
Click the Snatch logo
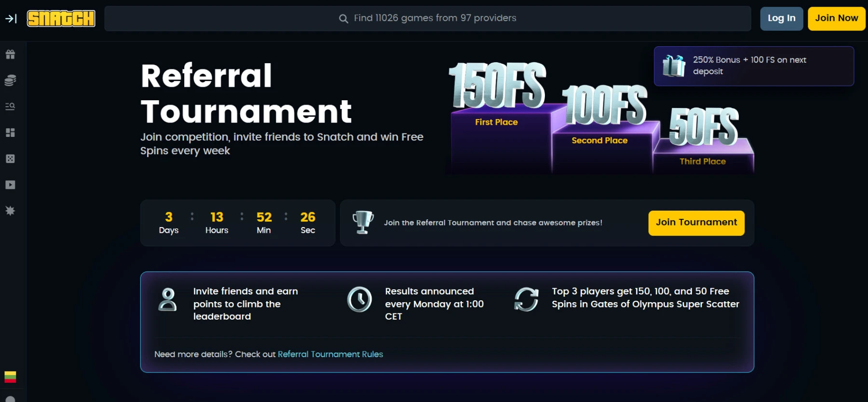pos(61,18)
